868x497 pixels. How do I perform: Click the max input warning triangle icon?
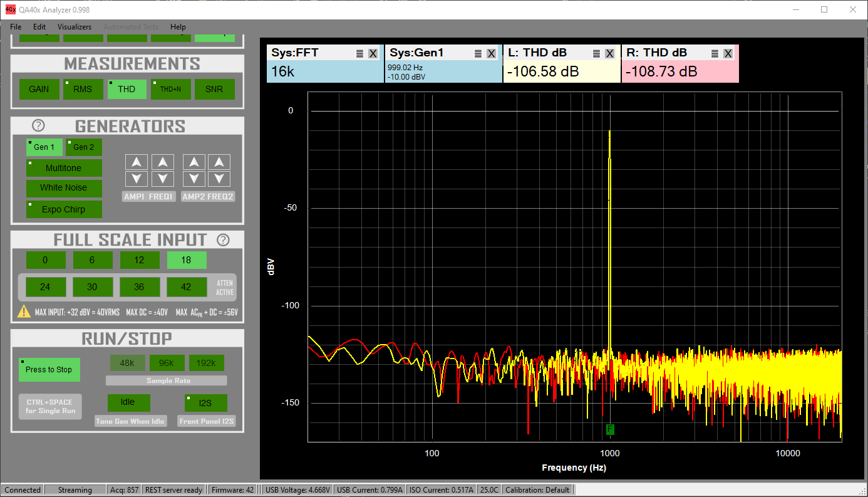click(x=24, y=311)
